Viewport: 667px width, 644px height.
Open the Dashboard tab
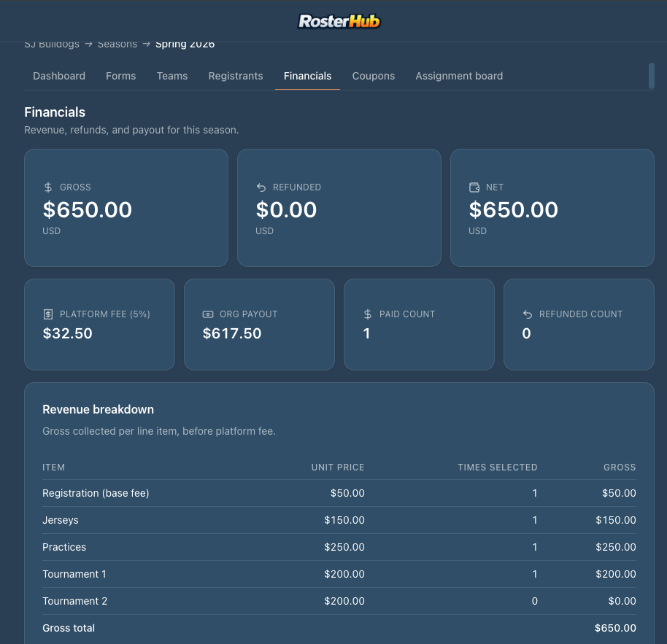(x=59, y=76)
